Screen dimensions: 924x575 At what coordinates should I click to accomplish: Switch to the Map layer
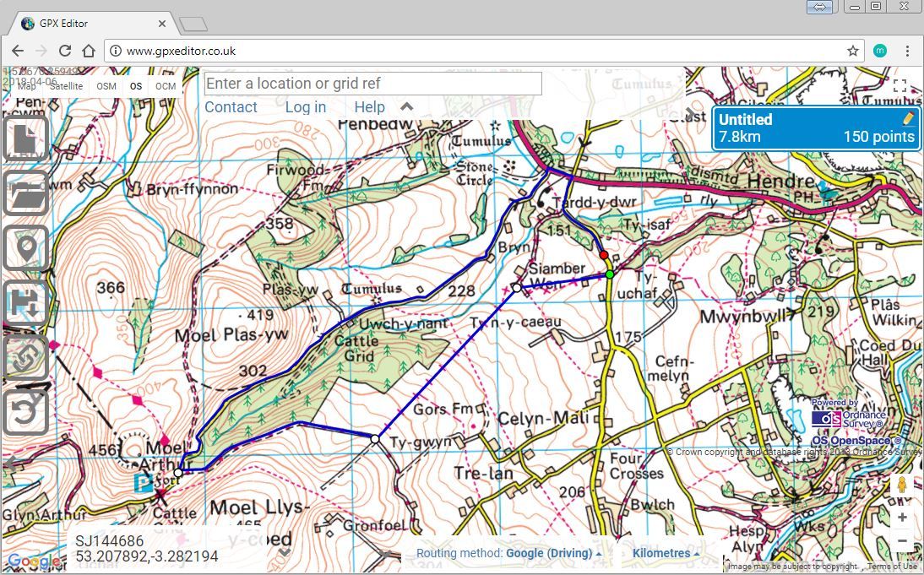(26, 86)
